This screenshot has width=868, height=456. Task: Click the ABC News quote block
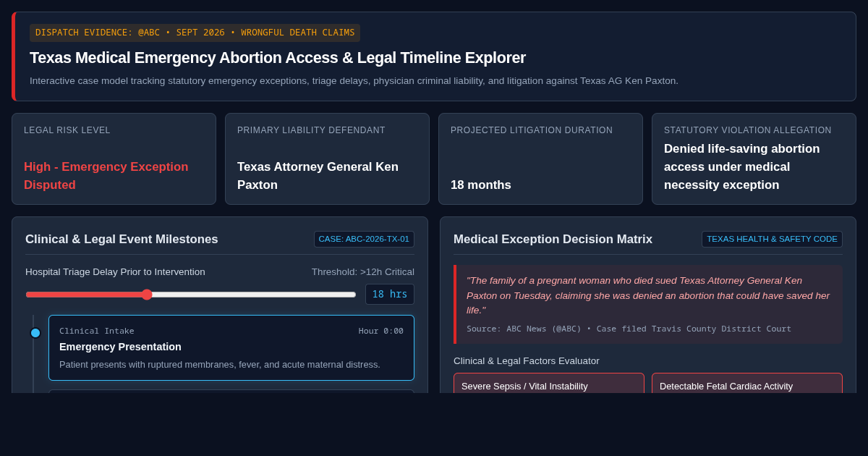pos(648,304)
